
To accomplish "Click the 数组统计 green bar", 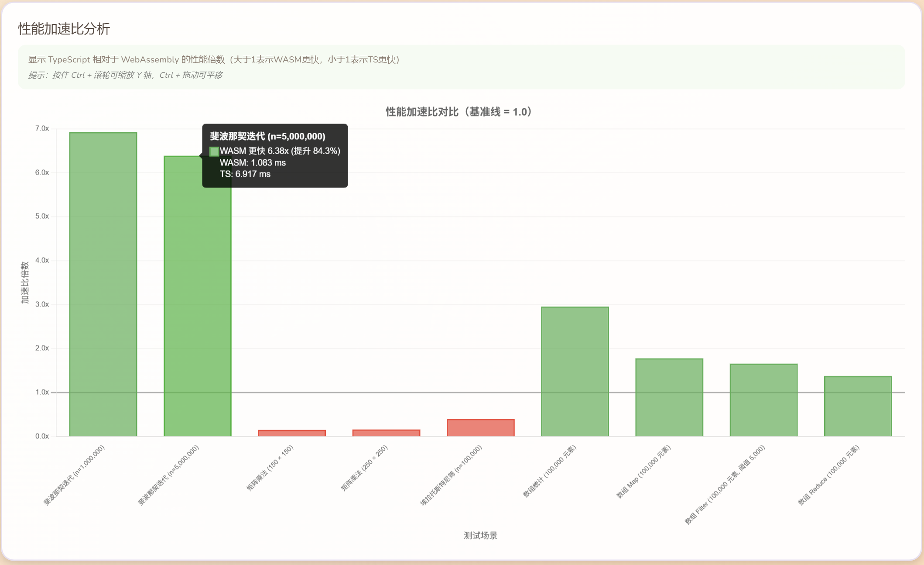I will click(575, 371).
